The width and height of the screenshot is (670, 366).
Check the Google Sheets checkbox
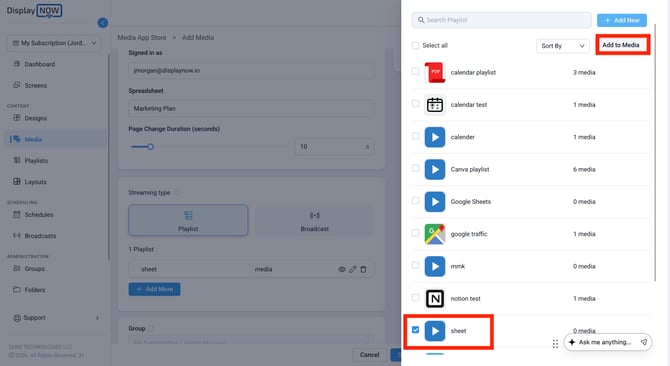tap(415, 201)
